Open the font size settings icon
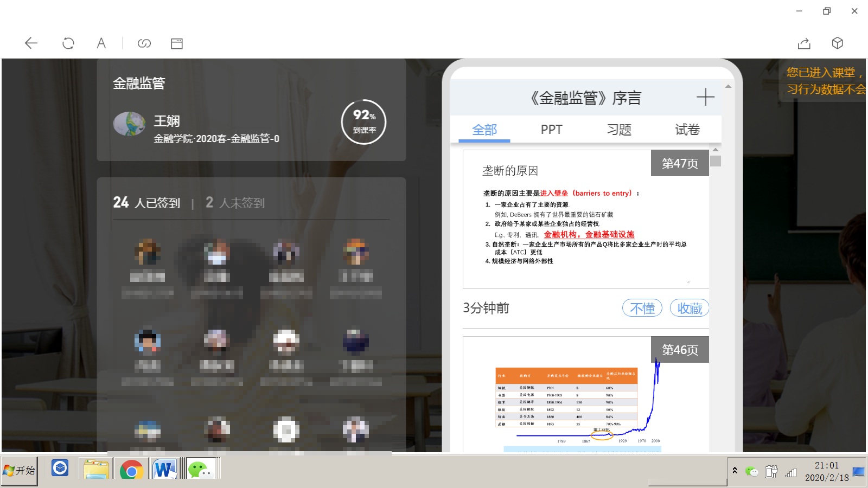 click(101, 43)
